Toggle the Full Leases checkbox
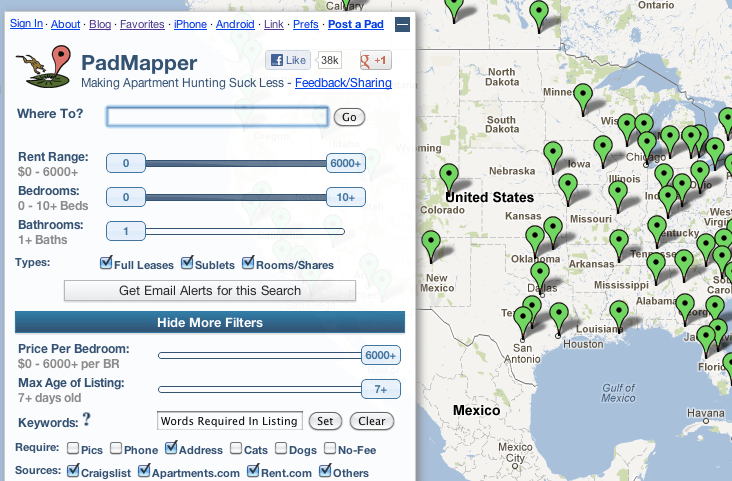 (106, 262)
